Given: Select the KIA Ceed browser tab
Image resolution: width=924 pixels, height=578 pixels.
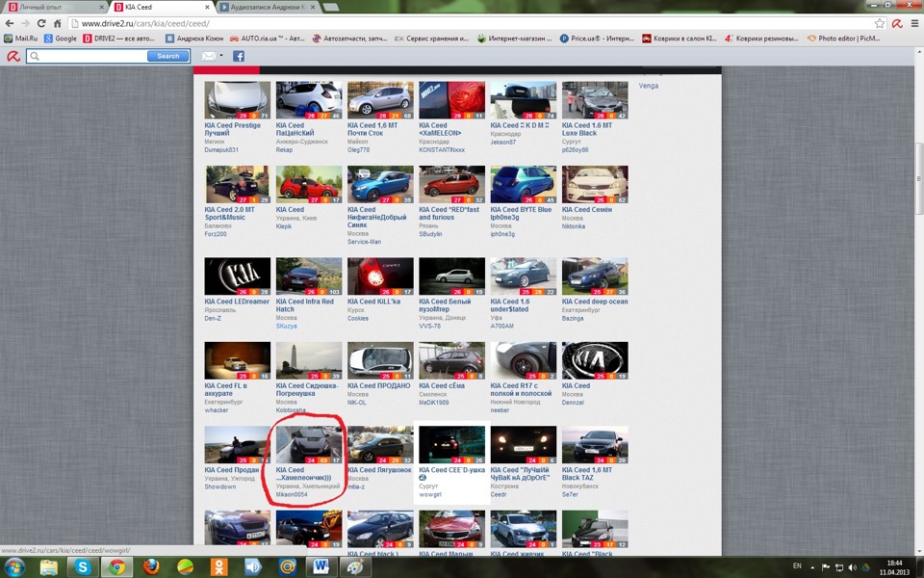Looking at the screenshot, I should 159,7.
